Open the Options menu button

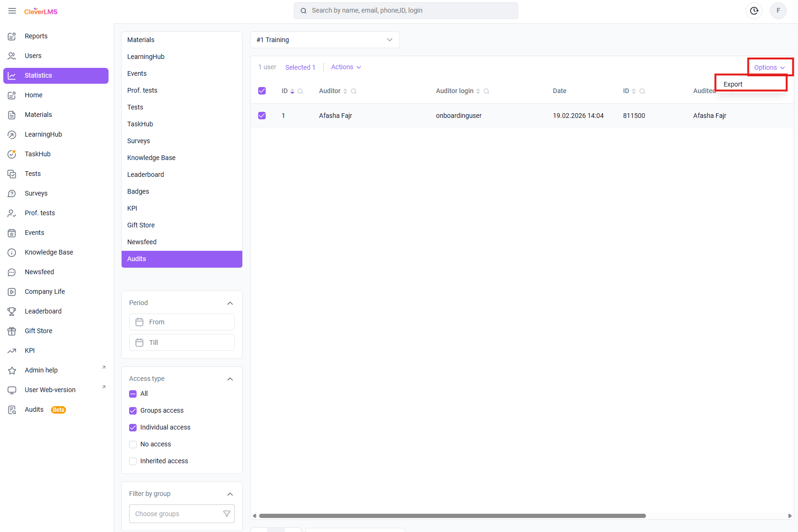click(769, 67)
